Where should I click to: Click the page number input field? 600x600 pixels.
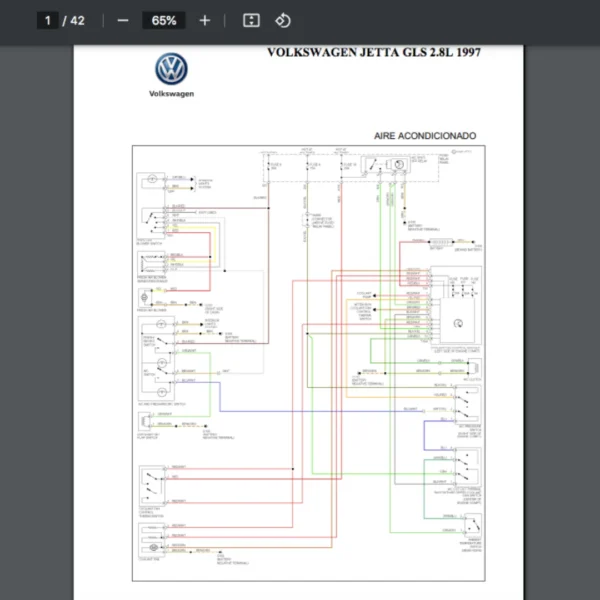point(47,20)
